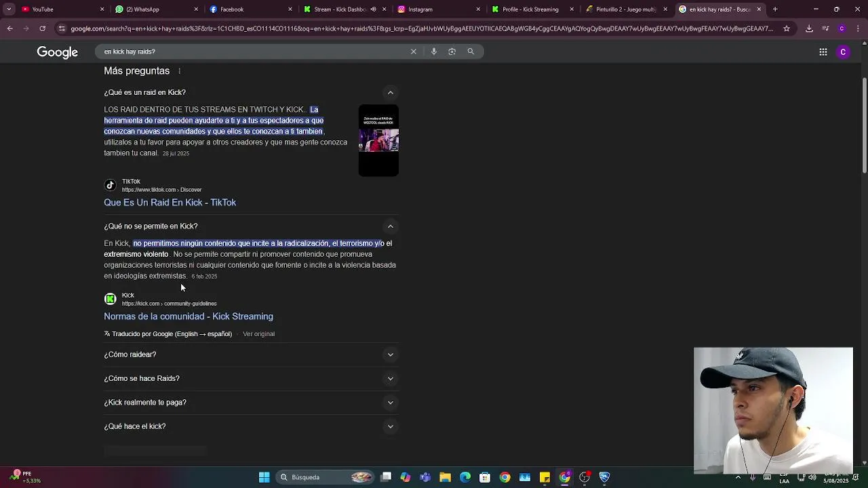
Task: Reload the current page
Action: coord(42,28)
